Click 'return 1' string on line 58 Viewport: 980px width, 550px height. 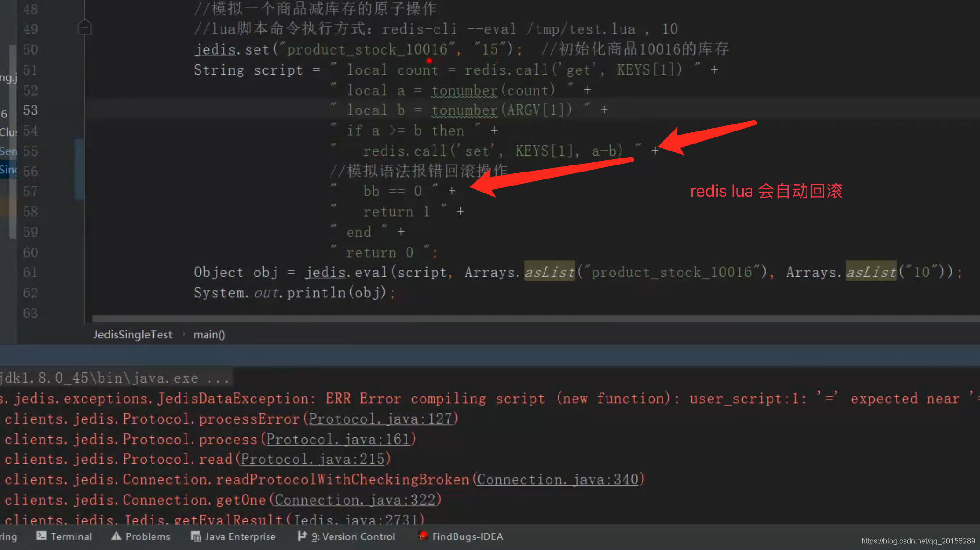pos(388,211)
